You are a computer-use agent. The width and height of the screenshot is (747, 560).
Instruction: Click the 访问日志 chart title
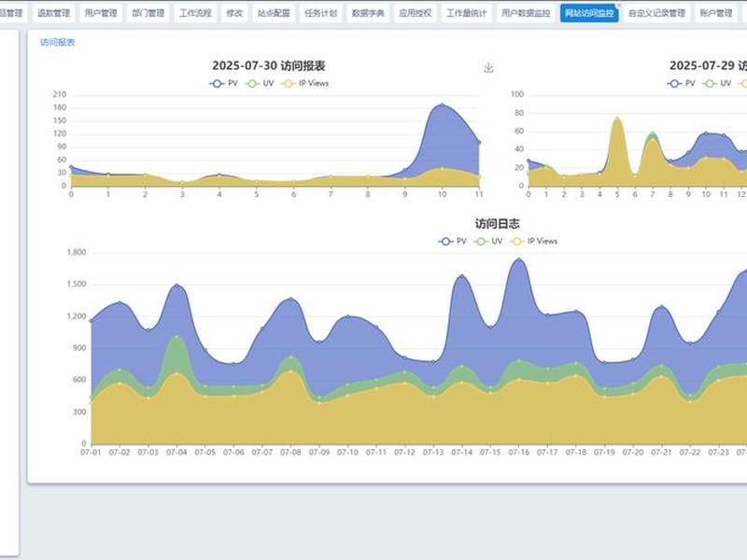point(498,224)
